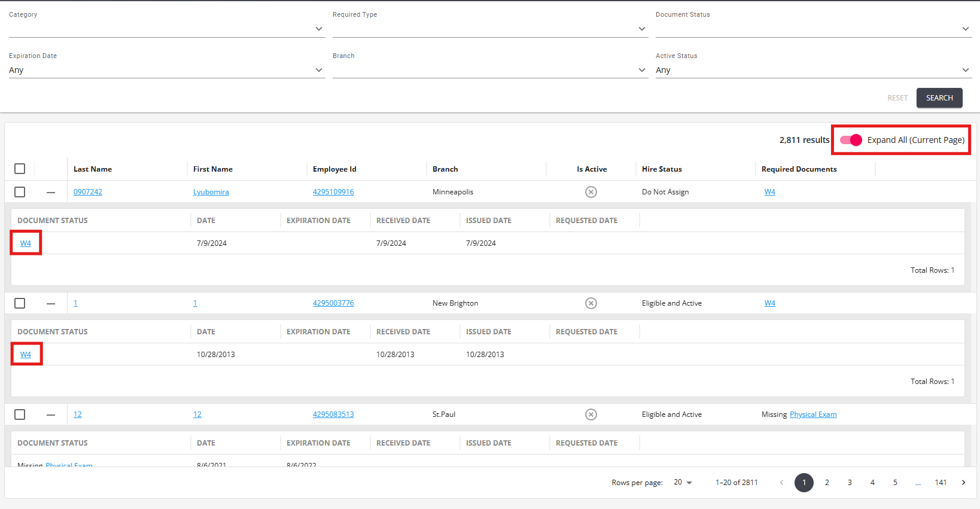
Task: Open employee ID 4295109916
Action: [333, 192]
